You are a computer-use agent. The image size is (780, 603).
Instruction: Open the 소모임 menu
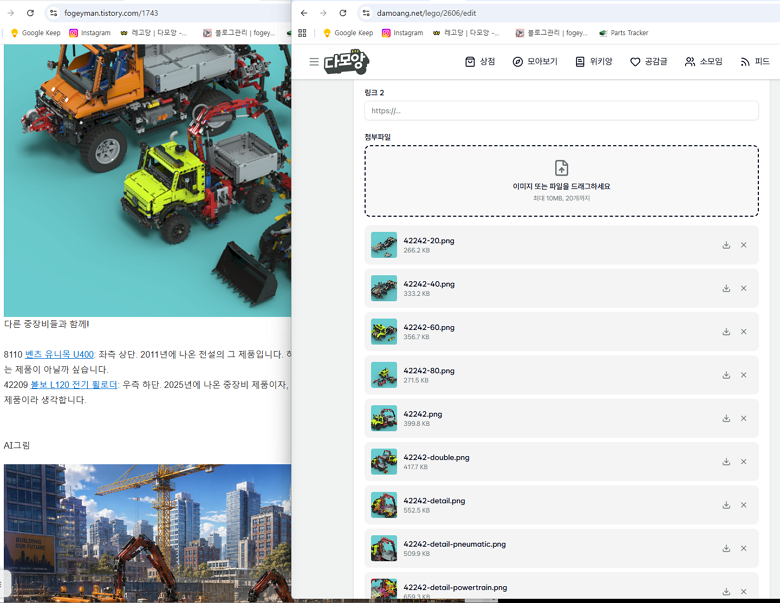point(703,62)
